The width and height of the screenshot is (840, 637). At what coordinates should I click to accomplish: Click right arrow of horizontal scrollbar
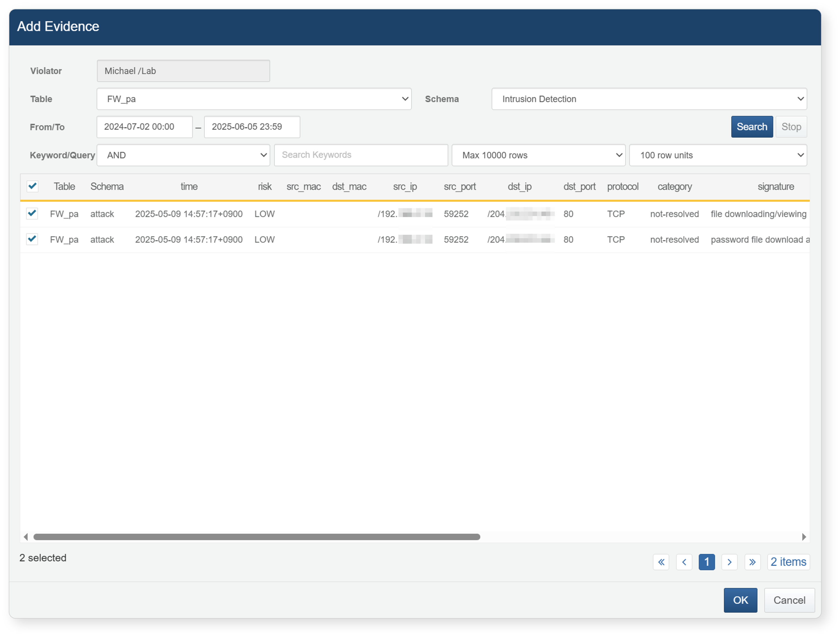click(x=804, y=537)
